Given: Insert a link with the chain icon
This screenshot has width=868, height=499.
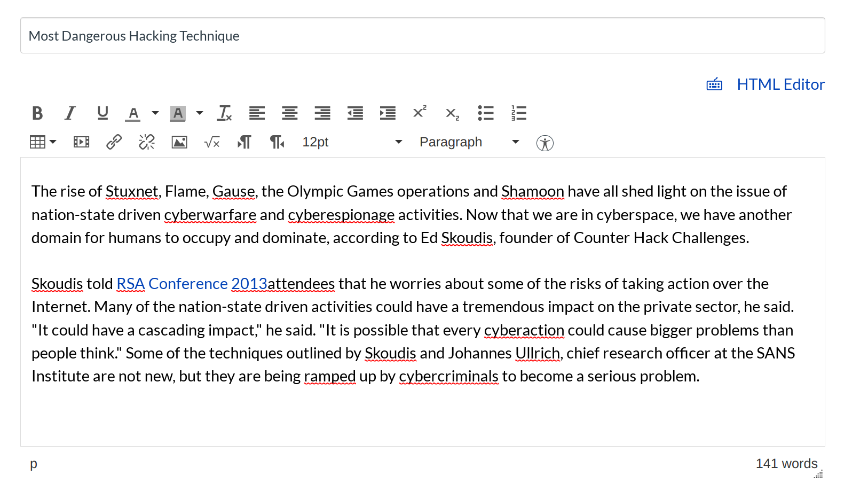Looking at the screenshot, I should click(114, 142).
